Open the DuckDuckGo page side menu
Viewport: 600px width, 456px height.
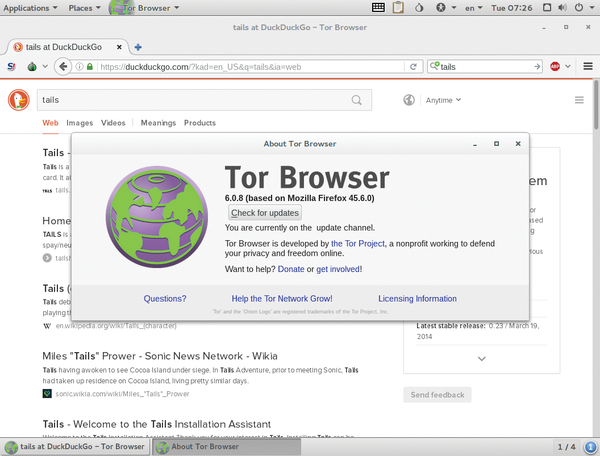pos(579,100)
